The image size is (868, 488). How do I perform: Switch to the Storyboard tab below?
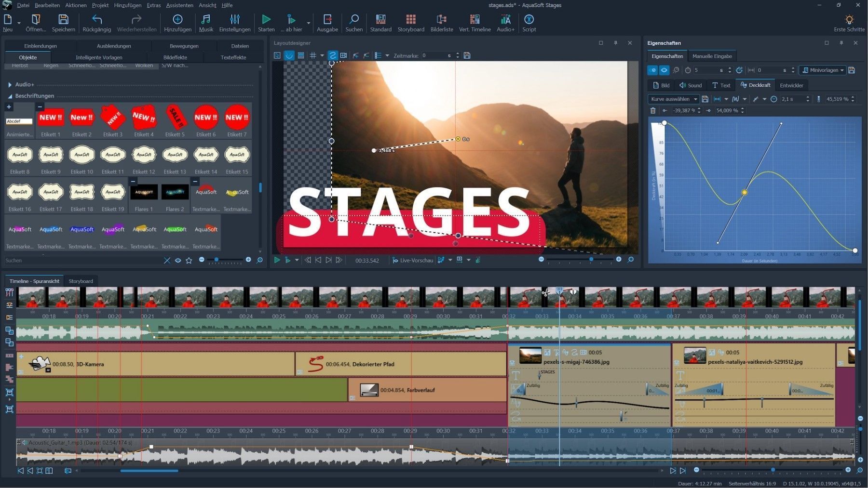(x=81, y=281)
